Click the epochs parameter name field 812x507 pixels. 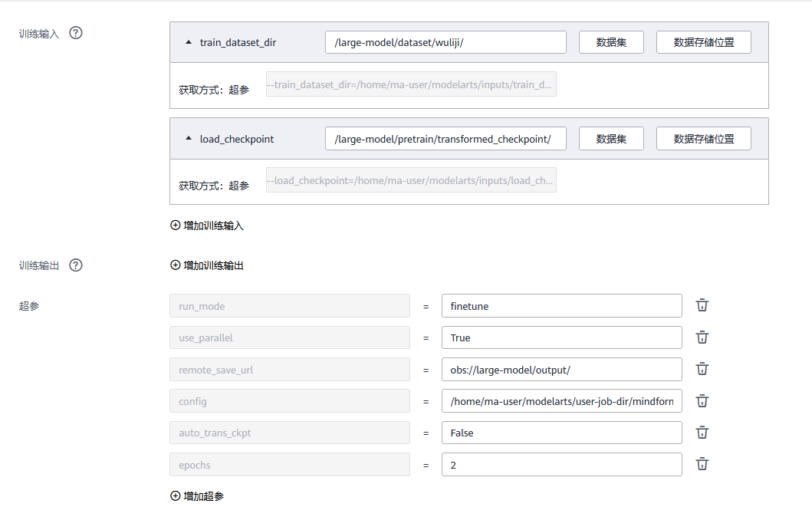click(x=290, y=465)
